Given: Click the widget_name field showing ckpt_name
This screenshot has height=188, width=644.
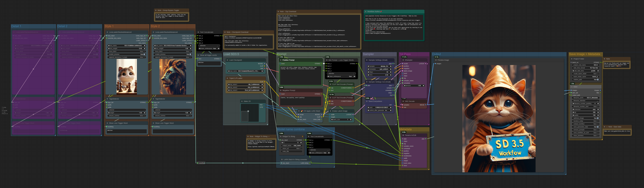Looking at the screenshot, I should [292, 146].
